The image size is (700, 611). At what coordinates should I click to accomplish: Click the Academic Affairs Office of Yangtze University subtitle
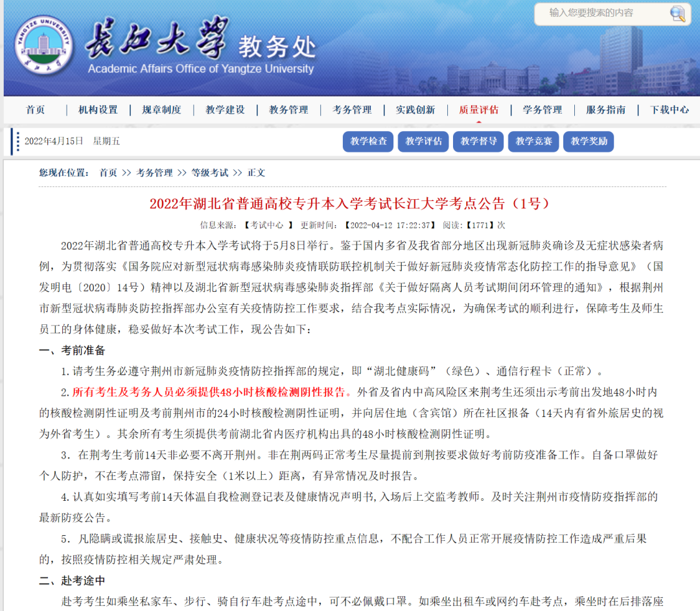pyautogui.click(x=201, y=69)
